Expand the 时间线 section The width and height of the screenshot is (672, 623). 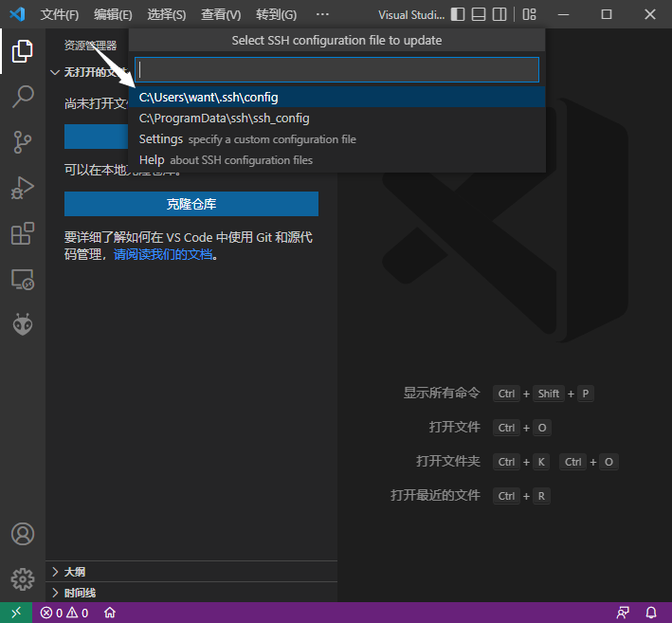(x=191, y=593)
